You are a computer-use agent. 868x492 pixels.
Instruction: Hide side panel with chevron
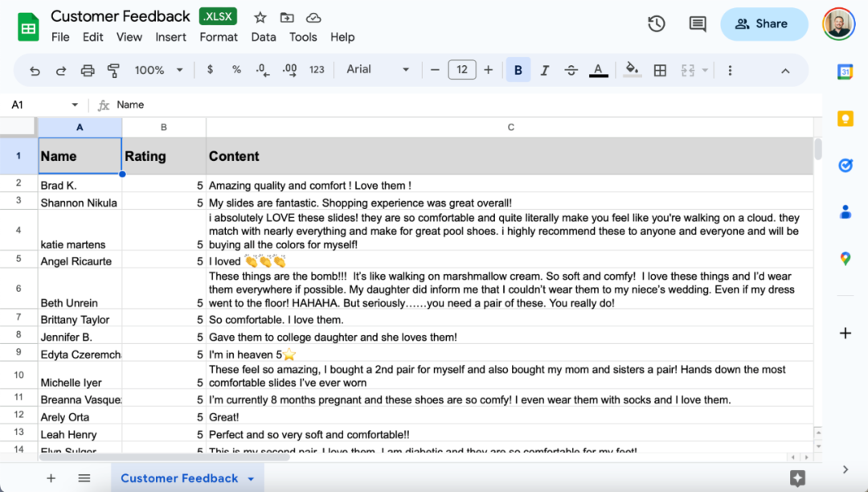845,469
